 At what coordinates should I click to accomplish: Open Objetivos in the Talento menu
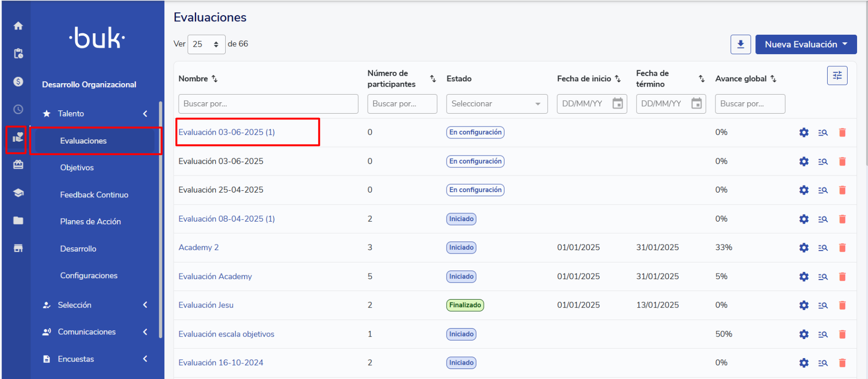77,167
